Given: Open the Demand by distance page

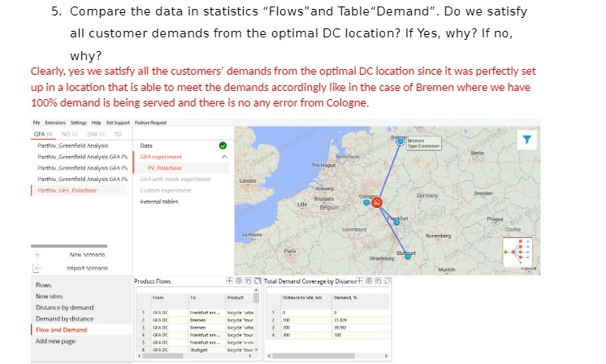Looking at the screenshot, I should [x=64, y=318].
